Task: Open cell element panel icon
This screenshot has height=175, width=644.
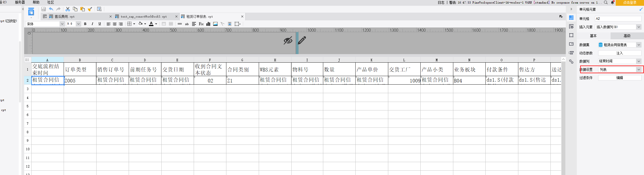Action: [571, 18]
